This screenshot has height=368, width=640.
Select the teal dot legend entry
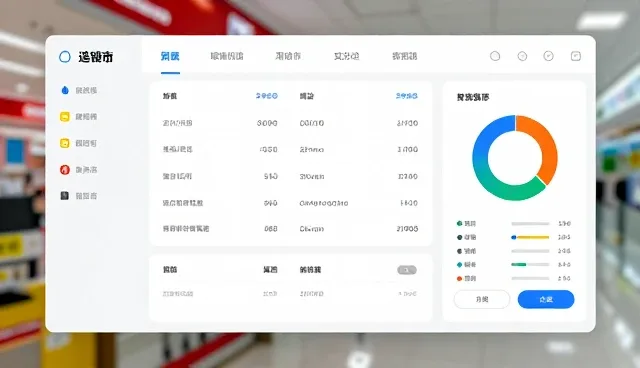[466, 265]
